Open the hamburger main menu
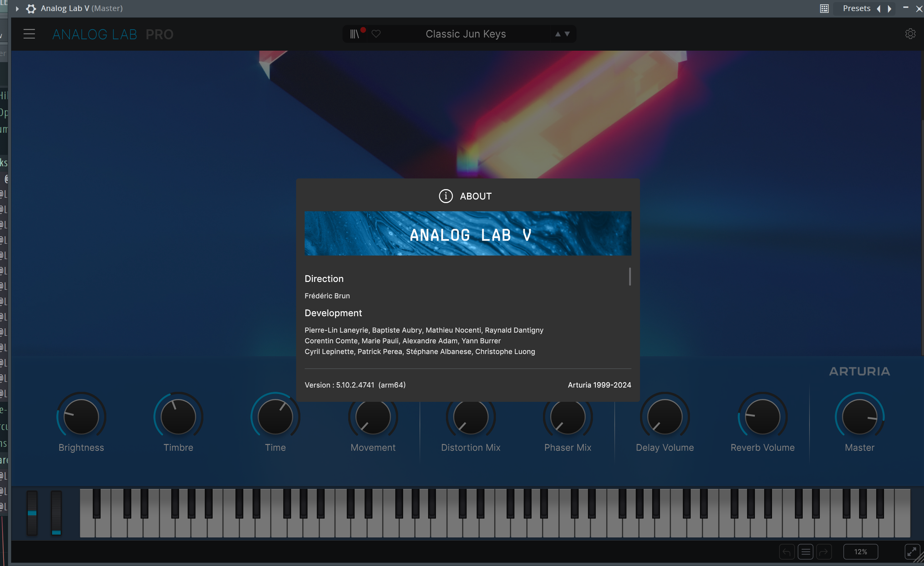924x566 pixels. [29, 34]
